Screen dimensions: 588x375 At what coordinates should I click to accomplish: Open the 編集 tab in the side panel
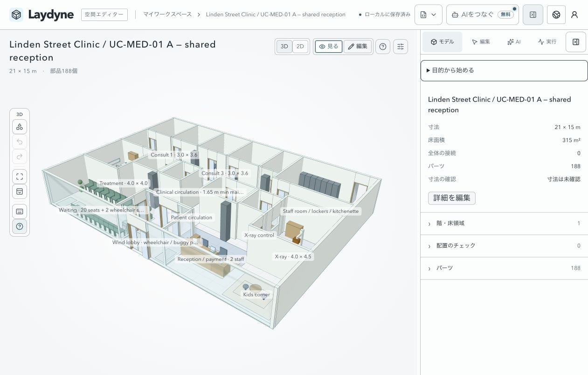pos(481,42)
